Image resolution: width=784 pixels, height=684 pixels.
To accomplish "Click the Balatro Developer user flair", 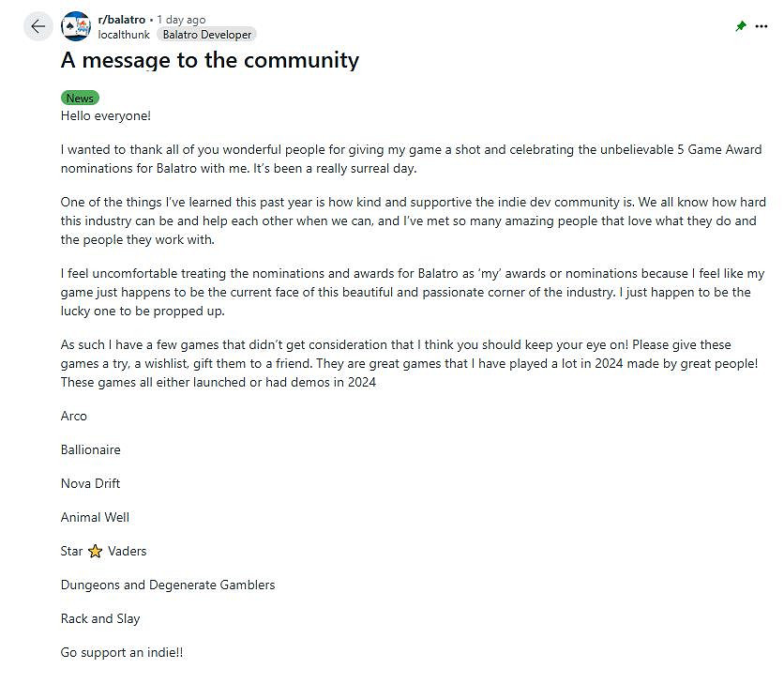I will [206, 35].
